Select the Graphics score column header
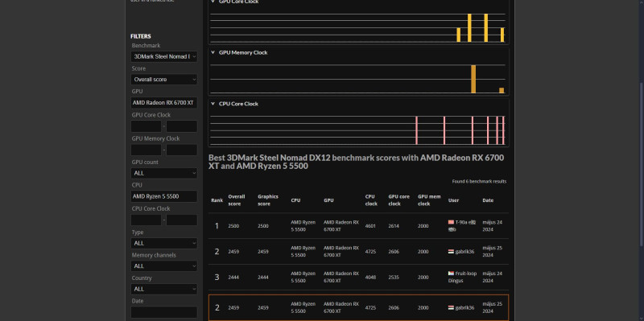Viewport: 644px width, 321px height. click(x=268, y=200)
